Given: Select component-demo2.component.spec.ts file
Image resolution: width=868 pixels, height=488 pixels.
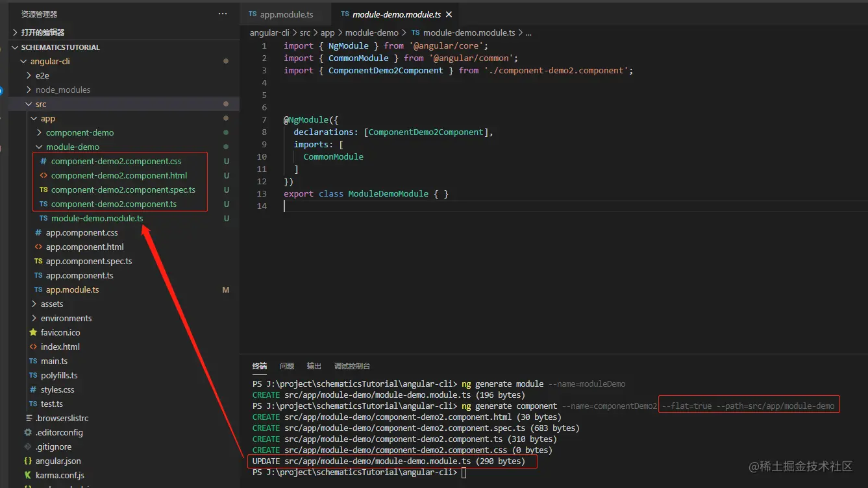Looking at the screenshot, I should coord(123,189).
